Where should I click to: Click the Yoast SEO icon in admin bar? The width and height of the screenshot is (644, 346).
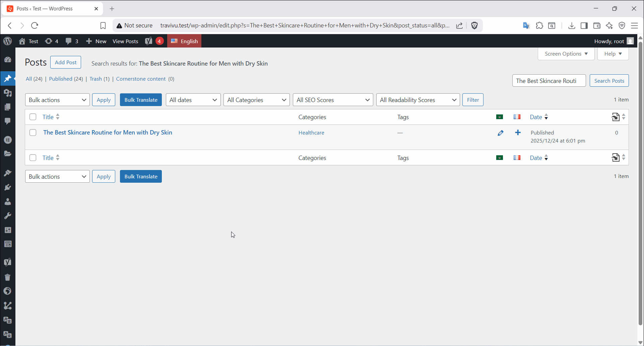pos(149,41)
